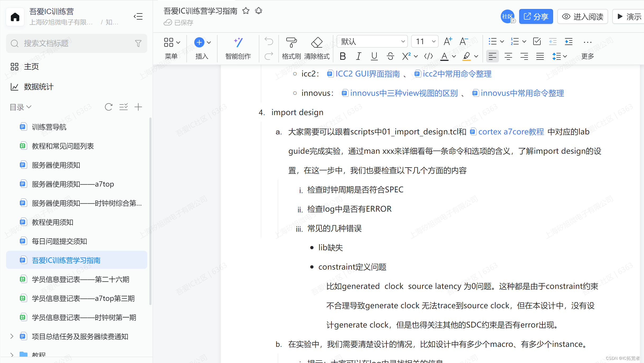Refresh the directory list
The height and width of the screenshot is (363, 644).
pos(109,107)
